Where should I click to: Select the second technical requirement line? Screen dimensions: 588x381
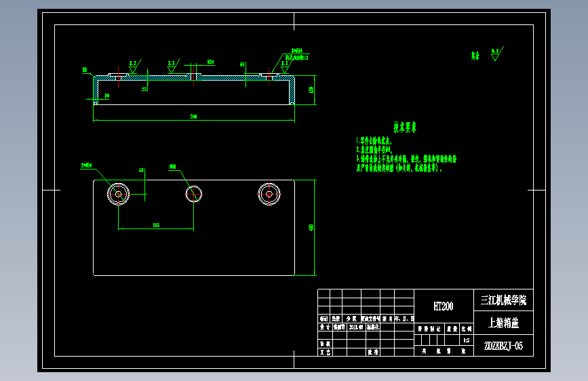tap(374, 150)
